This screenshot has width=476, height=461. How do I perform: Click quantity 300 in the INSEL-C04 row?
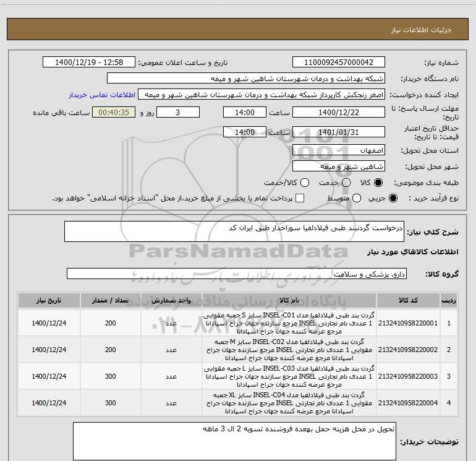(111, 403)
